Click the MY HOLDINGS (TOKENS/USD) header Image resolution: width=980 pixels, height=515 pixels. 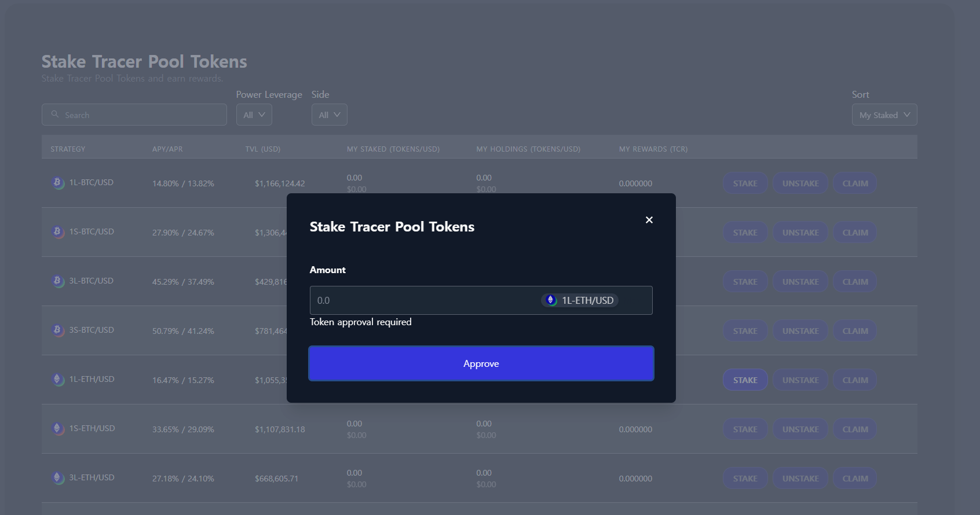coord(528,149)
